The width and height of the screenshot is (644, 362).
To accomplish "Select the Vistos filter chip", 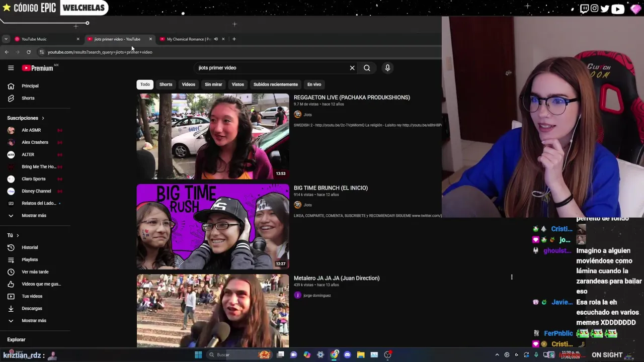I will click(x=237, y=84).
